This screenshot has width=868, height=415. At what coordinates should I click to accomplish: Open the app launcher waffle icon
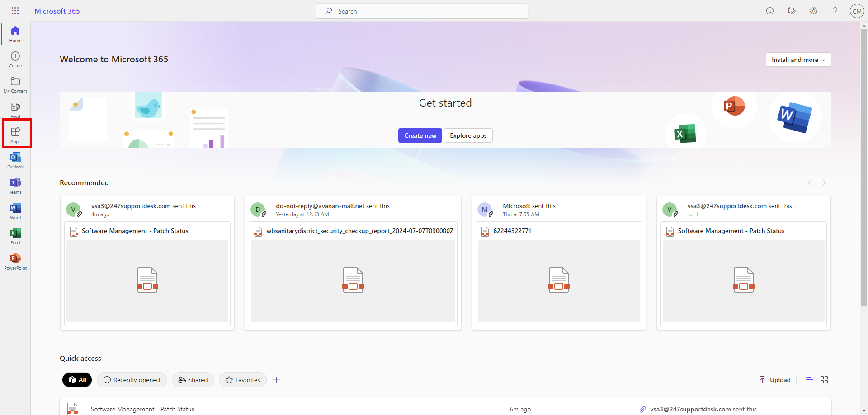point(15,11)
